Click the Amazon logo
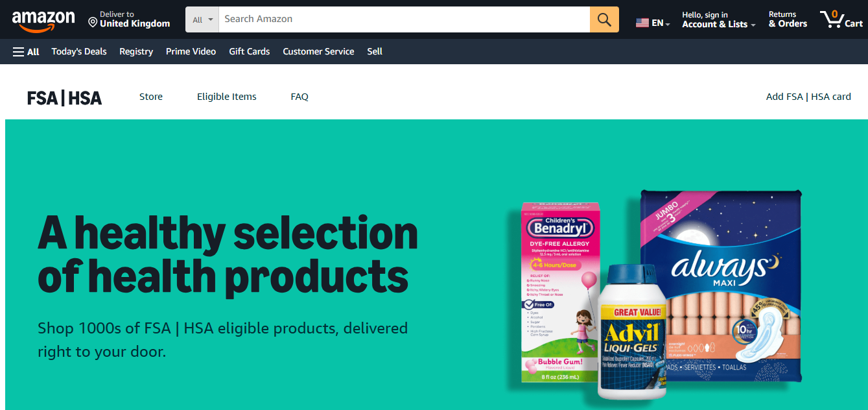 pyautogui.click(x=43, y=21)
